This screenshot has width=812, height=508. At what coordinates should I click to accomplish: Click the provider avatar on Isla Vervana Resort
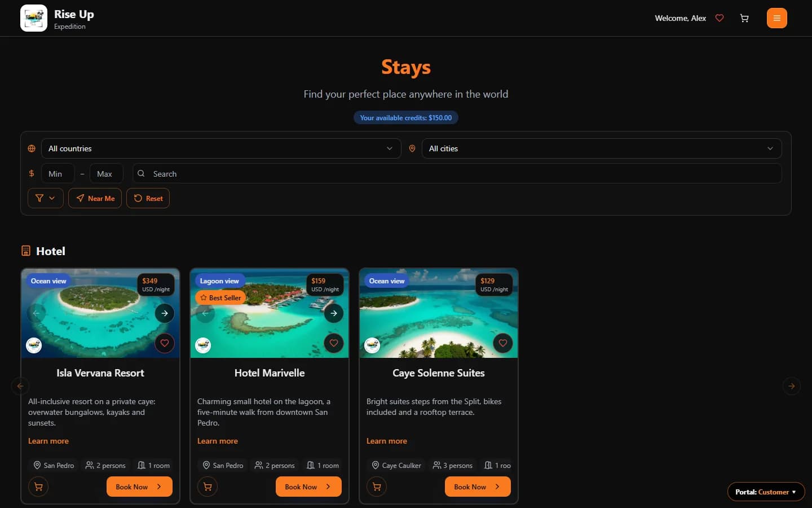34,345
